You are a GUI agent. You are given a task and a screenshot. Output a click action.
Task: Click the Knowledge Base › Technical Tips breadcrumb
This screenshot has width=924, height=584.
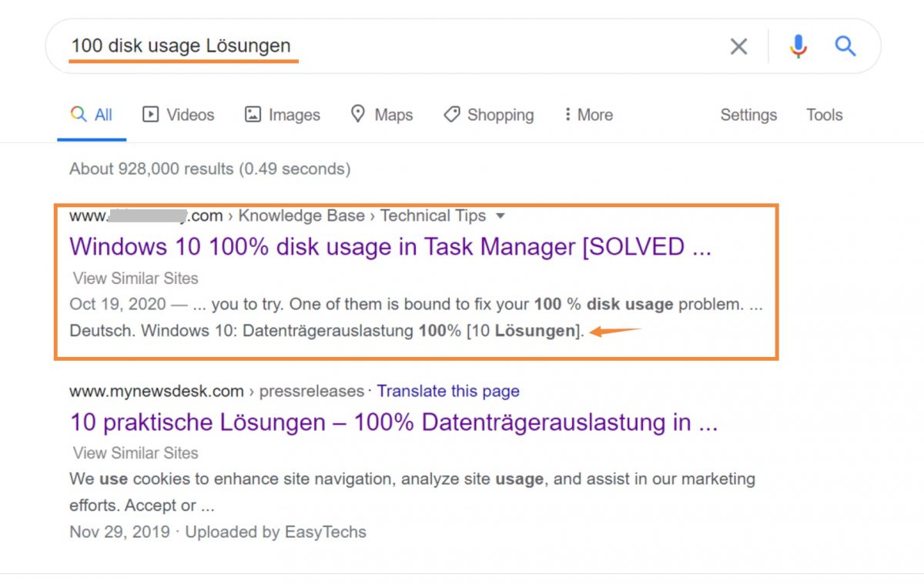point(362,216)
